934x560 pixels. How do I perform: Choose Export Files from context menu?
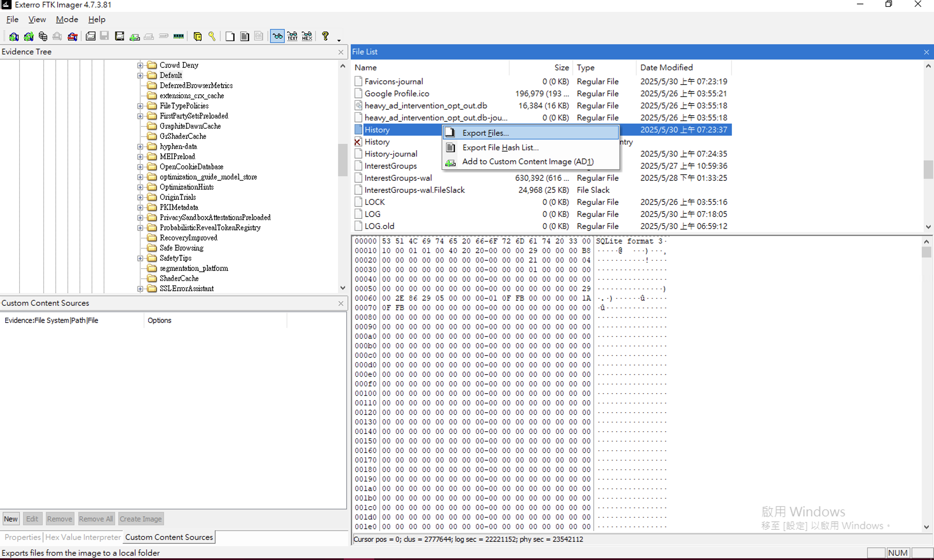[x=485, y=133]
